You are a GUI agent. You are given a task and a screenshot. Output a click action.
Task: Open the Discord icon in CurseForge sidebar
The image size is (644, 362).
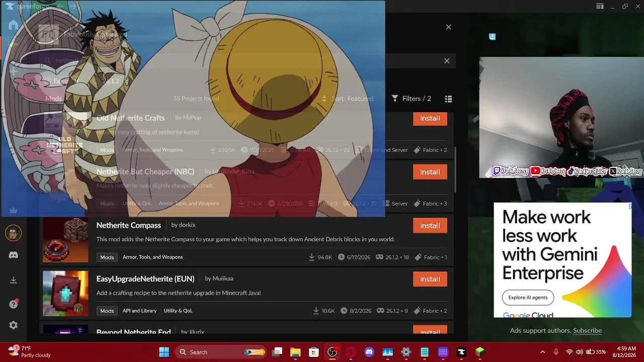(x=14, y=255)
